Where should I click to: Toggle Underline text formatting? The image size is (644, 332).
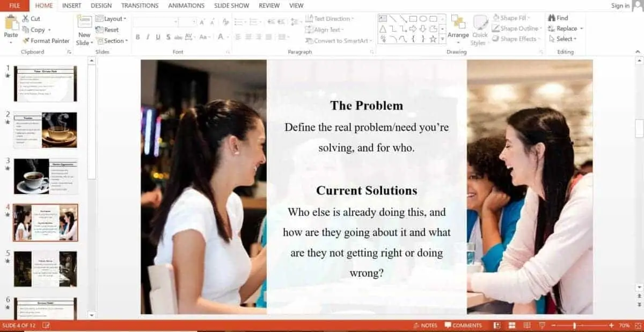tap(158, 37)
